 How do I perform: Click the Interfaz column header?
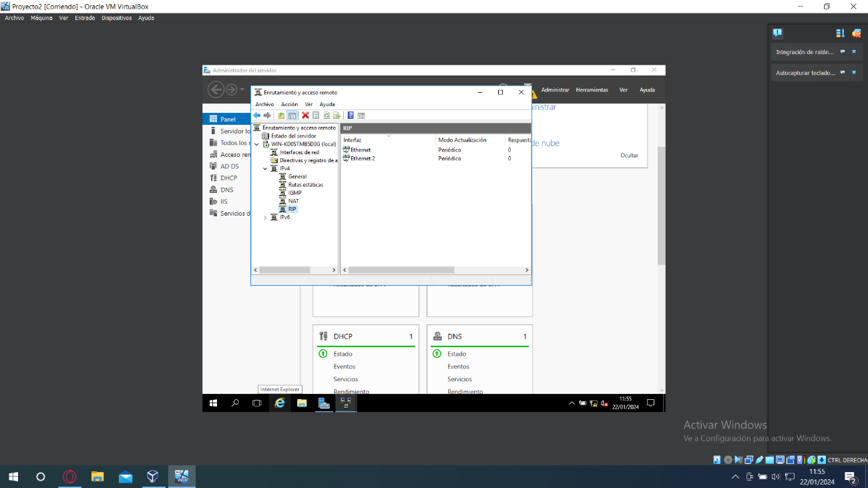coord(388,140)
